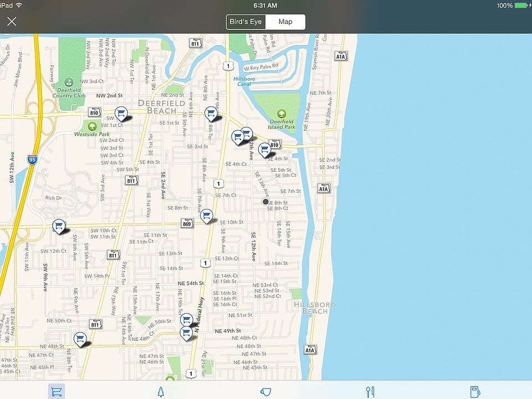Tap the gray location dot near SE 8th St
The height and width of the screenshot is (399, 532).
pos(265,202)
